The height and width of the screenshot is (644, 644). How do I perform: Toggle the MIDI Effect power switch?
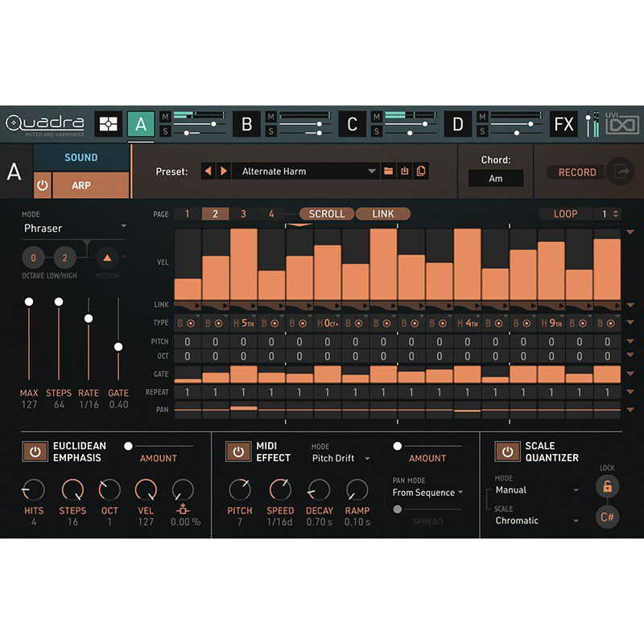[238, 452]
